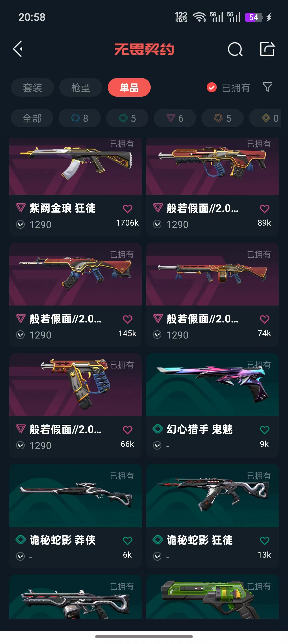Image resolution: width=288 pixels, height=644 pixels.
Task: Toggle the 已拥有 owned checkbox
Action: point(212,87)
